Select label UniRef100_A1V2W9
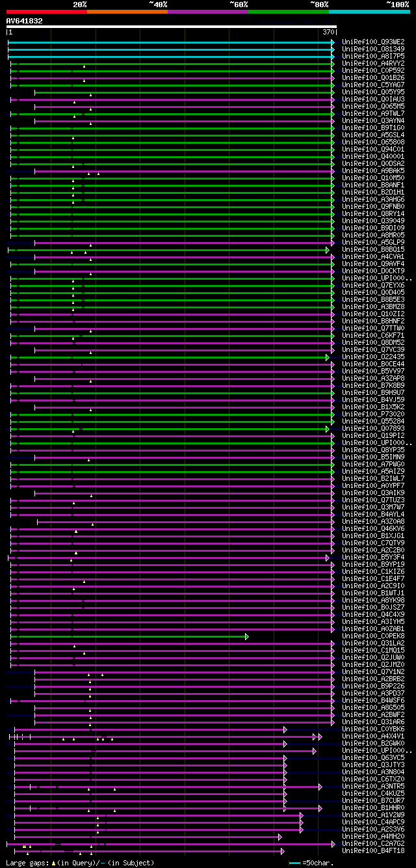 (373, 815)
